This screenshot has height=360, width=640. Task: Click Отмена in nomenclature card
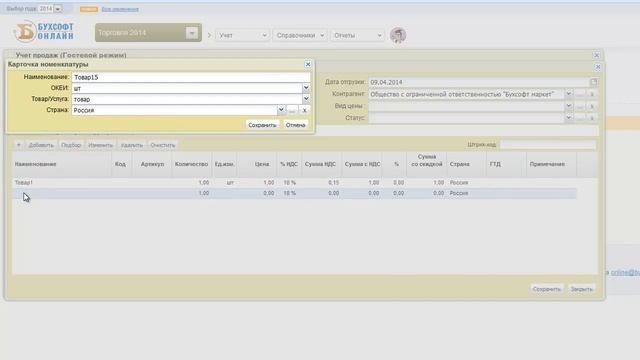(x=296, y=125)
